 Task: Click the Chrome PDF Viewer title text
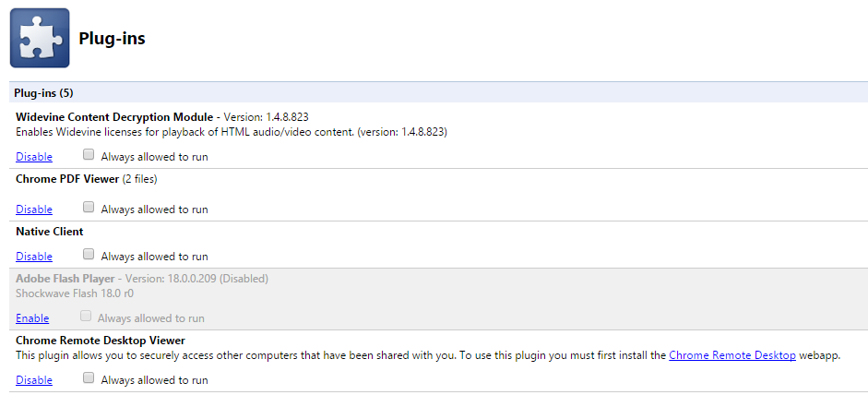(67, 179)
